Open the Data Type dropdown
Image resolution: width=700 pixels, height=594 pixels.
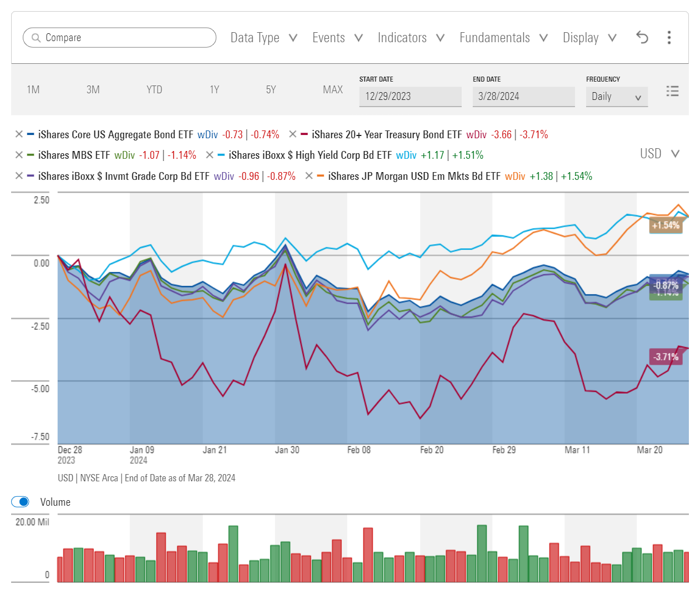264,38
